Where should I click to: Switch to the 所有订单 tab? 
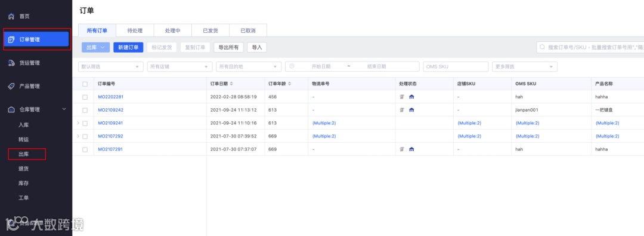coord(97,31)
